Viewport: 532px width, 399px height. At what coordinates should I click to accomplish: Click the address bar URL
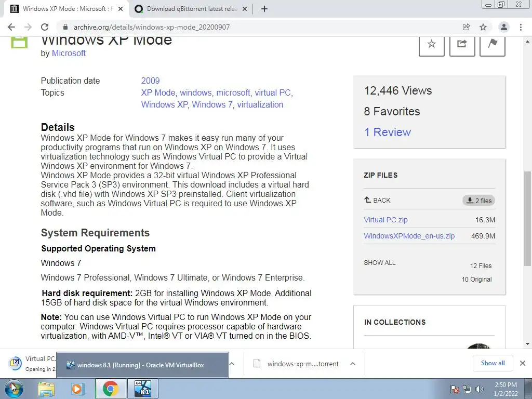[152, 27]
